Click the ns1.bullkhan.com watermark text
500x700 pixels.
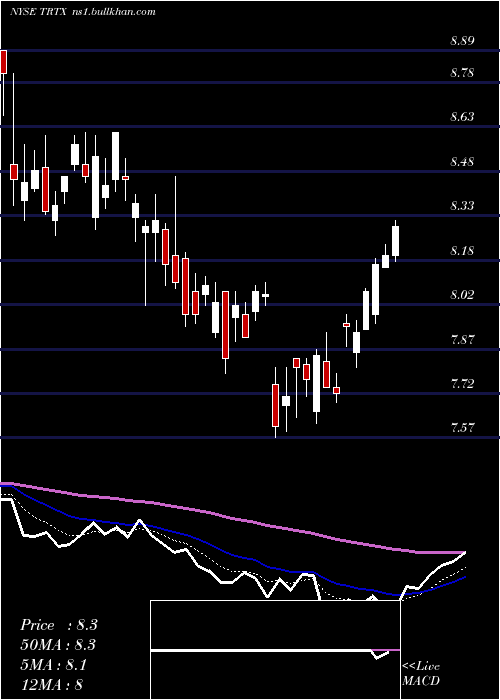coord(113,12)
